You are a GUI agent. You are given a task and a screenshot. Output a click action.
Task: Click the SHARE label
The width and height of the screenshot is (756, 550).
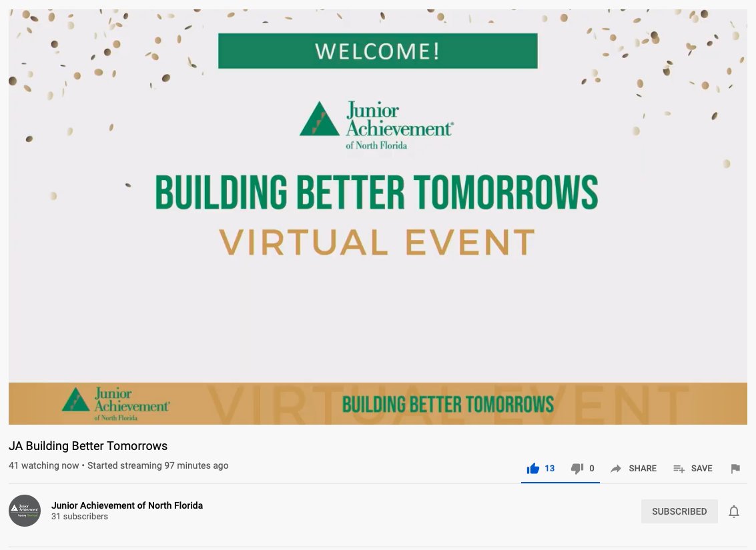click(643, 469)
